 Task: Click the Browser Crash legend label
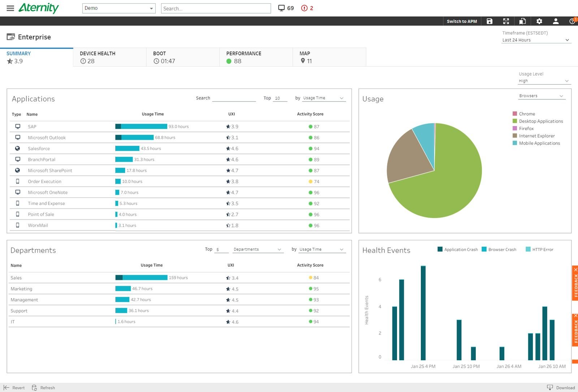(502, 250)
